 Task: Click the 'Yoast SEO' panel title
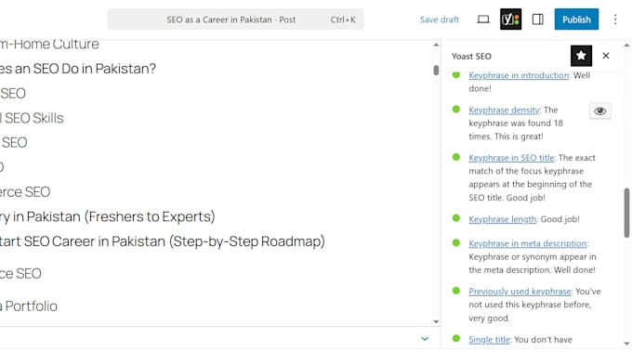(x=471, y=56)
